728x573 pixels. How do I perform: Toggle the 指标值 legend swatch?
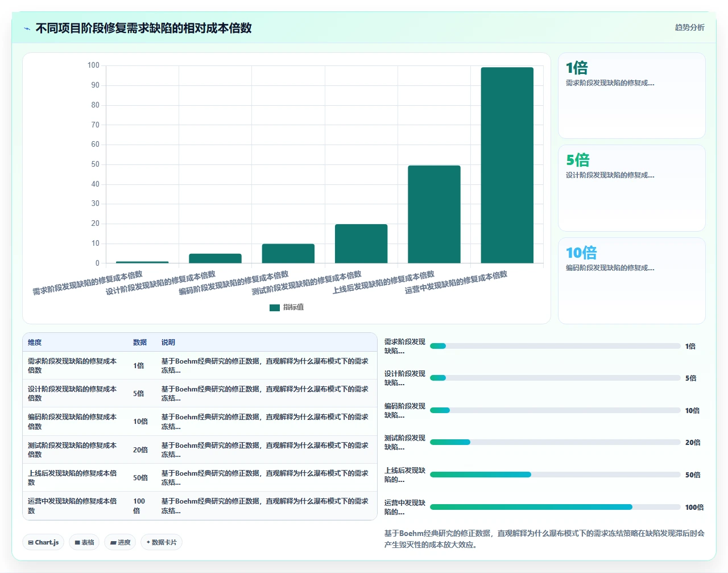pyautogui.click(x=275, y=308)
